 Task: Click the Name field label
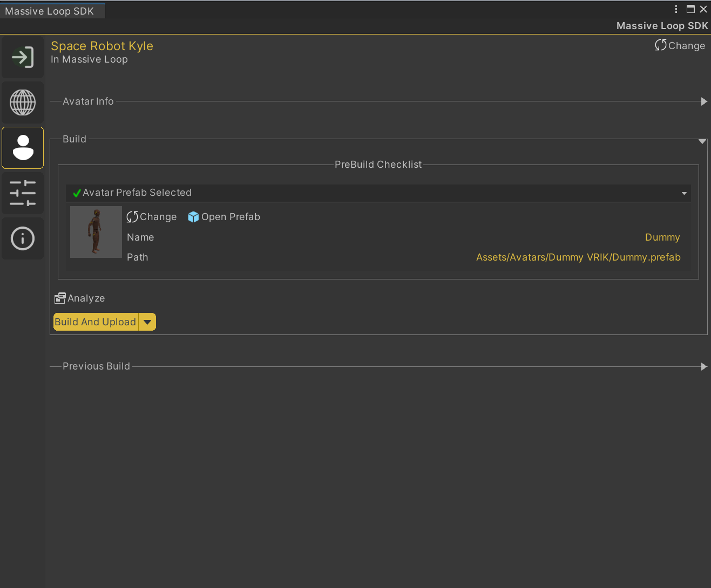tap(140, 237)
